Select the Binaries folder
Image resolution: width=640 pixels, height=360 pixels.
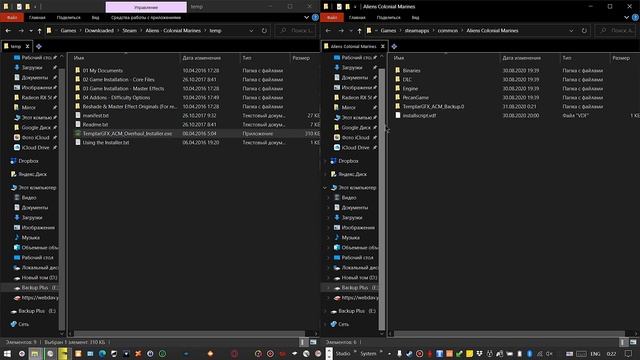pos(411,71)
